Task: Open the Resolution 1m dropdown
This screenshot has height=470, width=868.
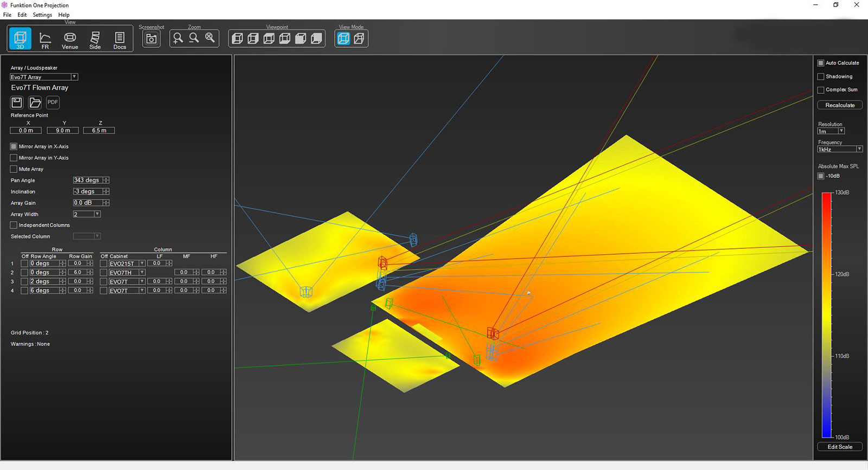Action: (x=831, y=131)
